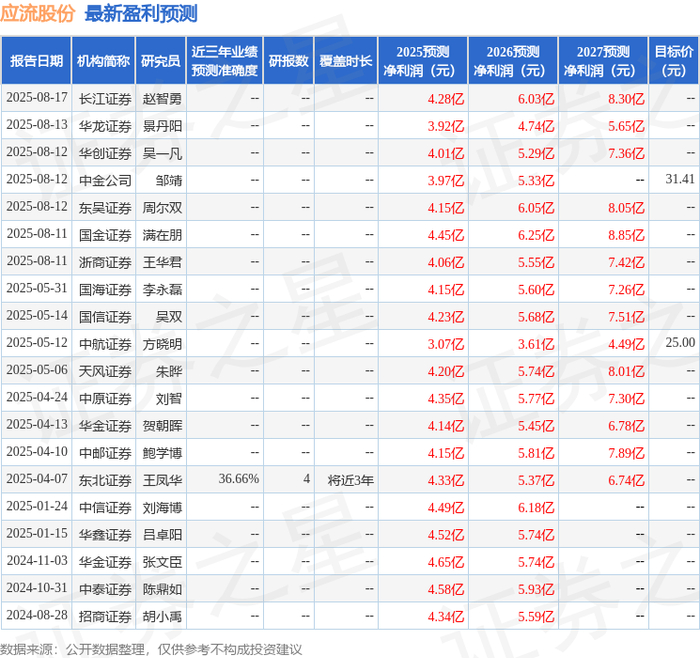The image size is (700, 658).
Task: Click the 4.52亿 profit value
Action: point(446,534)
